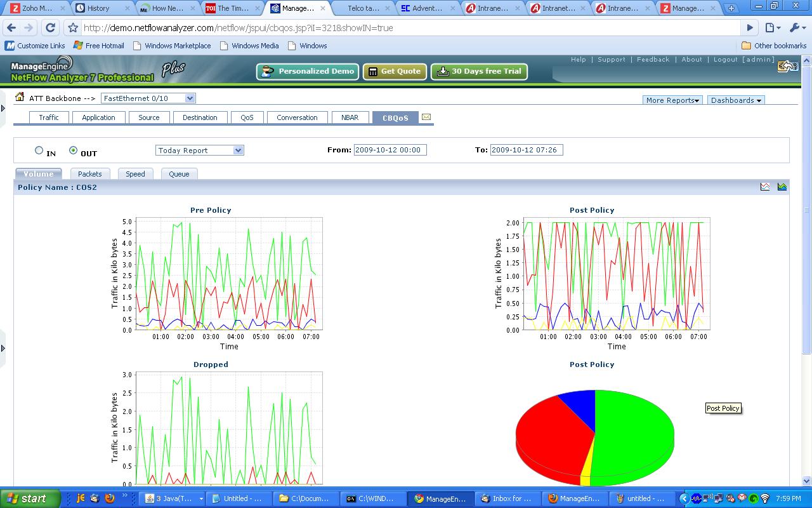Viewport: 812px width, 508px height.
Task: Click the From date input field
Action: point(390,150)
